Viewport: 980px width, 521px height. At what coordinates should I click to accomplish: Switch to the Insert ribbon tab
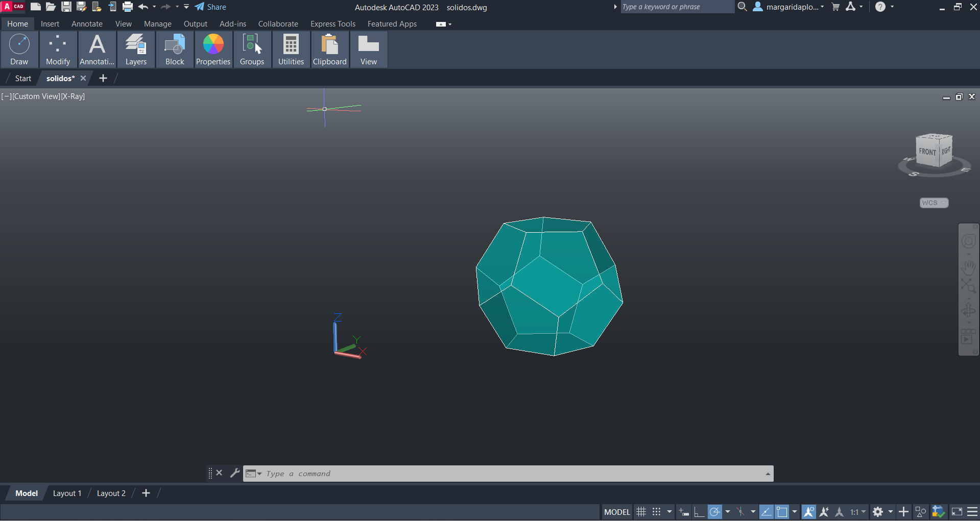[x=50, y=24]
